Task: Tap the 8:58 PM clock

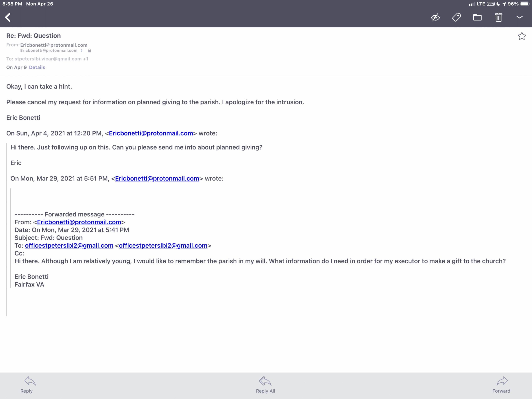Action: 12,4
